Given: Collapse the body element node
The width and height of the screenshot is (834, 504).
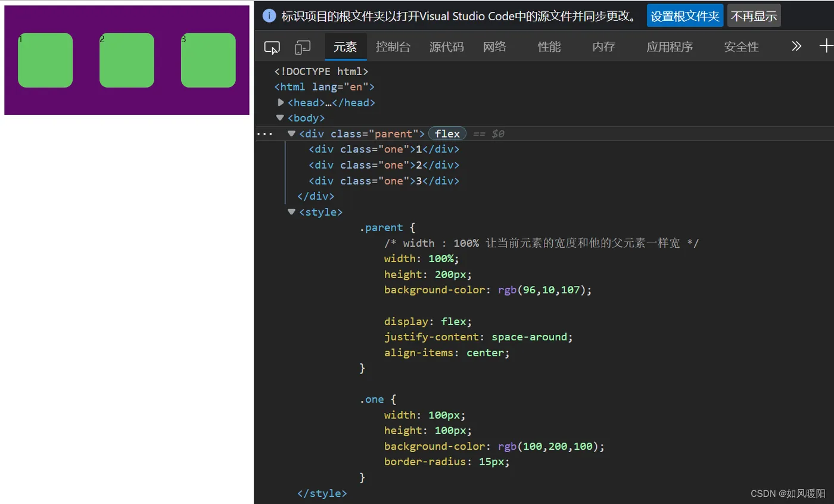Looking at the screenshot, I should point(280,118).
